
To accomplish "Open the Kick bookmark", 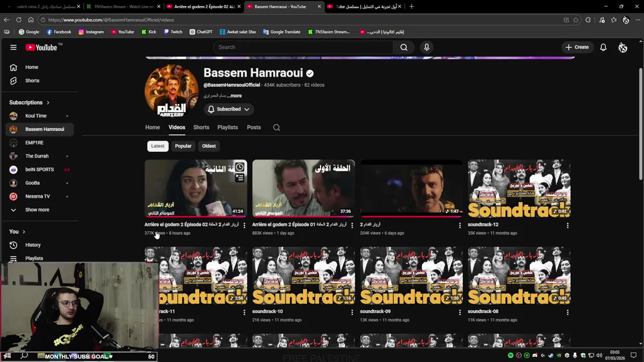I will tap(148, 32).
